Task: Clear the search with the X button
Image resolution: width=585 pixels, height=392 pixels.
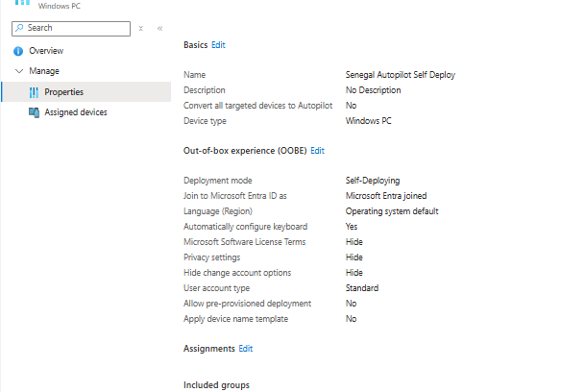Action: click(140, 29)
